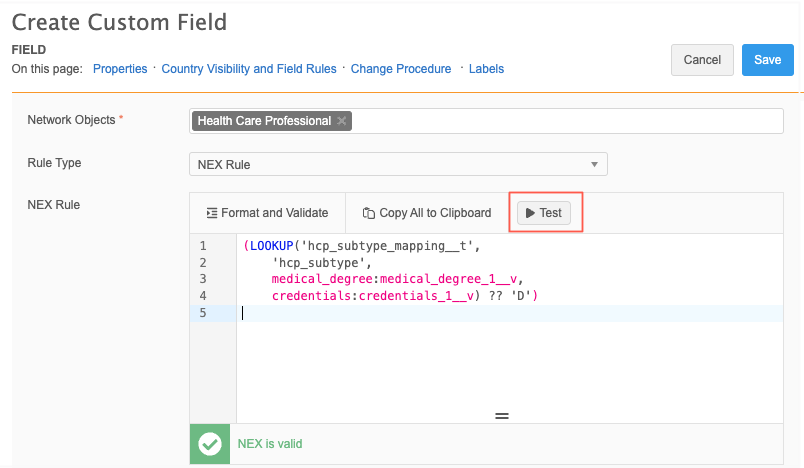Remove the Health Care Professional tag

(x=342, y=121)
